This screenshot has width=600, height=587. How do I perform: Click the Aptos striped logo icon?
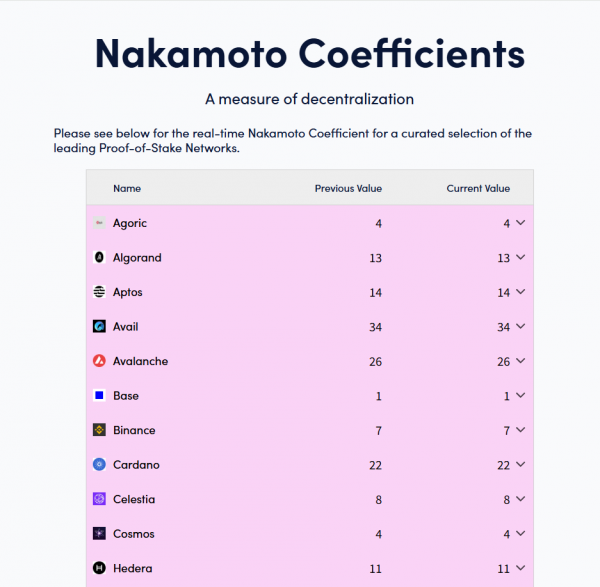(x=99, y=292)
